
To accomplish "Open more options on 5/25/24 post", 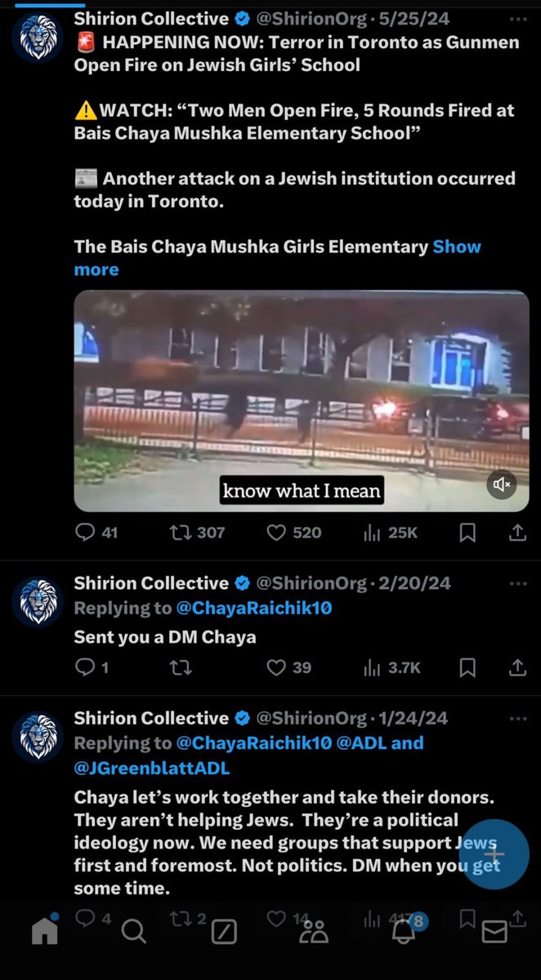I will (517, 18).
